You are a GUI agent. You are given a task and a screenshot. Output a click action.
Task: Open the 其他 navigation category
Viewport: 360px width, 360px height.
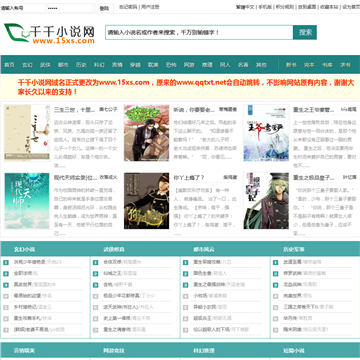tap(261, 65)
